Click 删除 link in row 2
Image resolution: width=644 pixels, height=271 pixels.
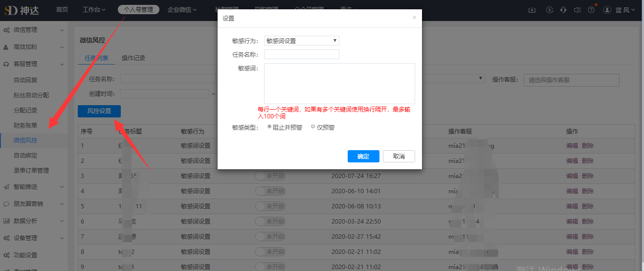588,160
